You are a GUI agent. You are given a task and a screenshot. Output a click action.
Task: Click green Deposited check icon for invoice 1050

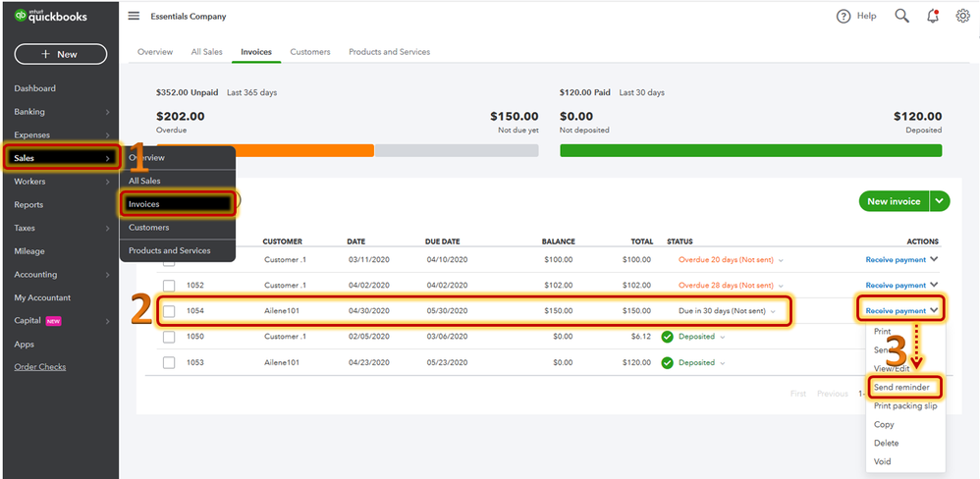click(x=667, y=337)
